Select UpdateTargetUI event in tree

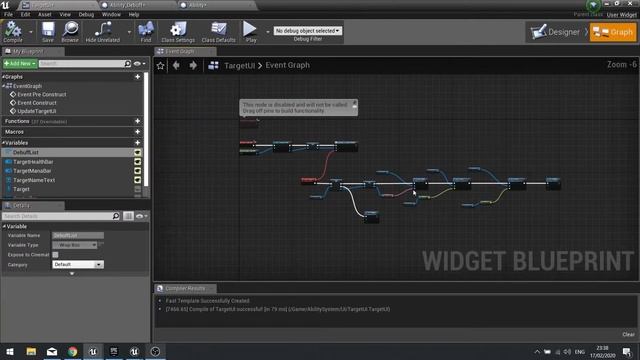36,111
